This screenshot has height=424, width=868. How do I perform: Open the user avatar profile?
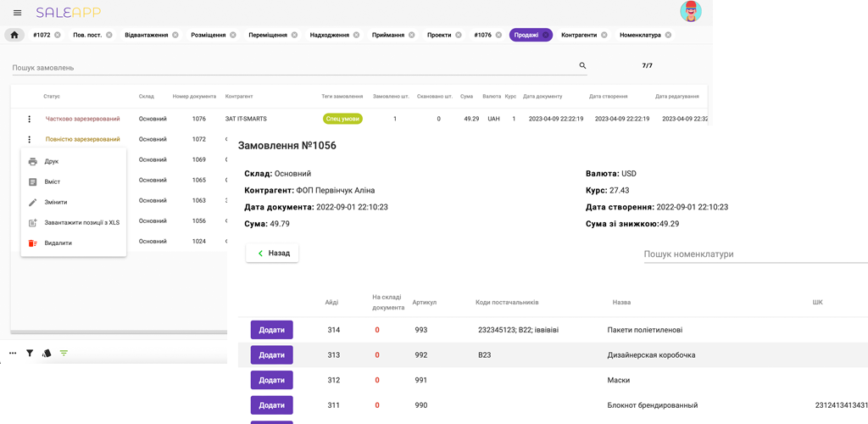[x=690, y=12]
